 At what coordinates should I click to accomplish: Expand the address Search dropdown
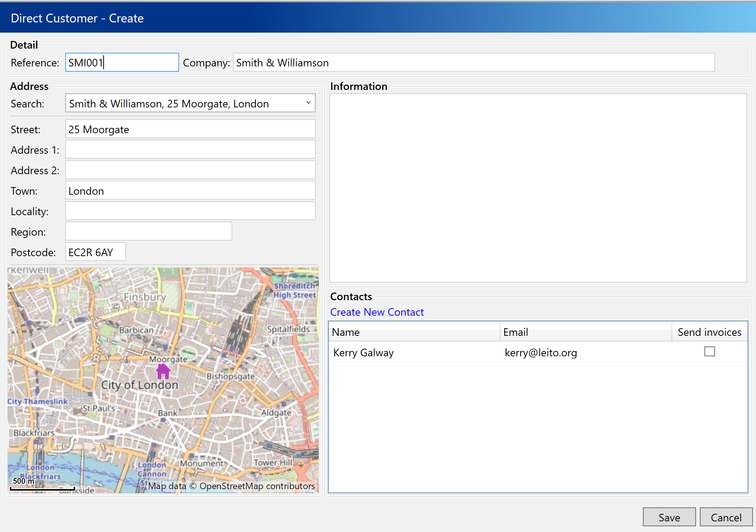pyautogui.click(x=308, y=103)
